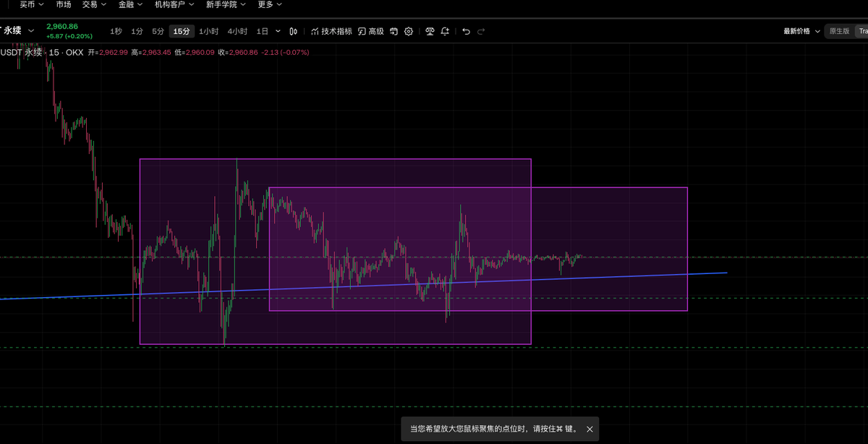Open the 最新价格 price type dropdown
This screenshot has width=868, height=444.
[801, 31]
